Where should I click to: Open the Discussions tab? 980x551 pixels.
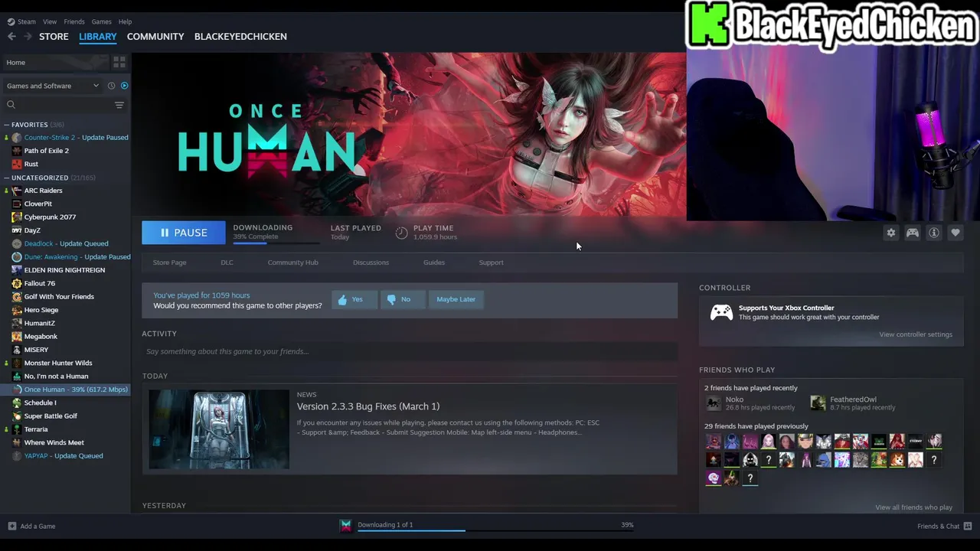tap(371, 262)
